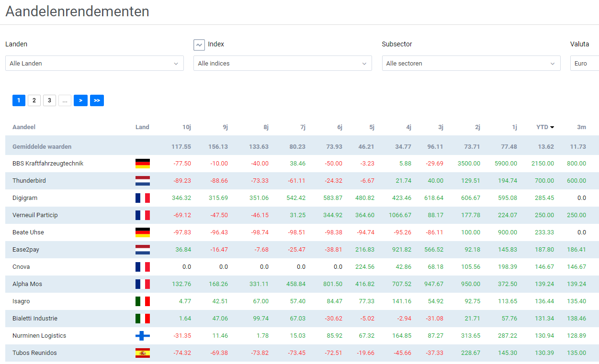Sort by the 10j column header

(x=187, y=127)
